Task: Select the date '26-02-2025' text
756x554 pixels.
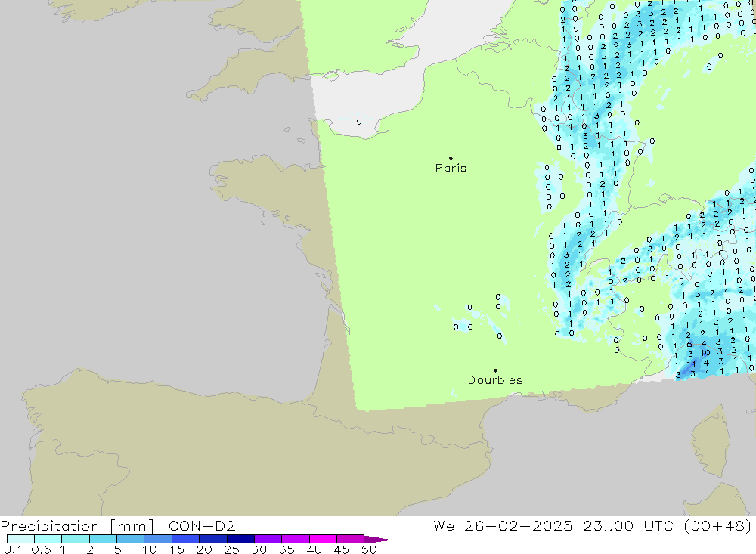Action: (x=519, y=525)
